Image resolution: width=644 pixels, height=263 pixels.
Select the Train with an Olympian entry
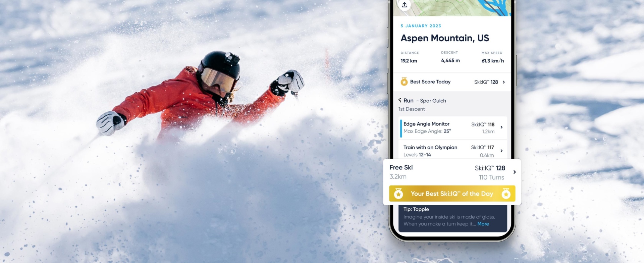coord(453,150)
